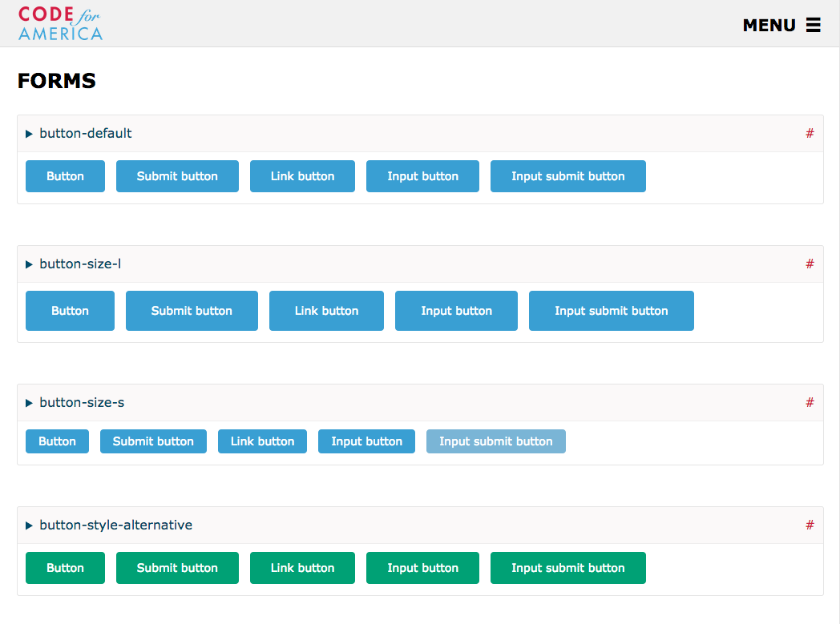Open the # anchor for button-style-alternative

(x=810, y=525)
